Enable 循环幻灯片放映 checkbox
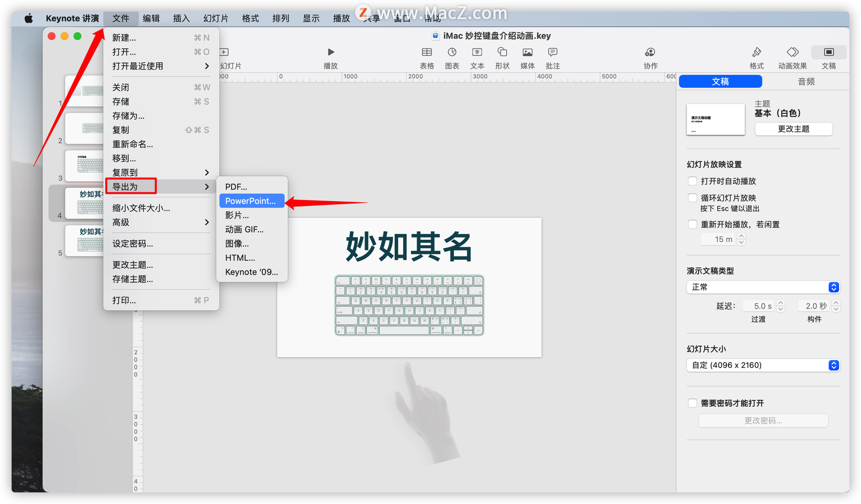This screenshot has height=504, width=861. click(692, 198)
